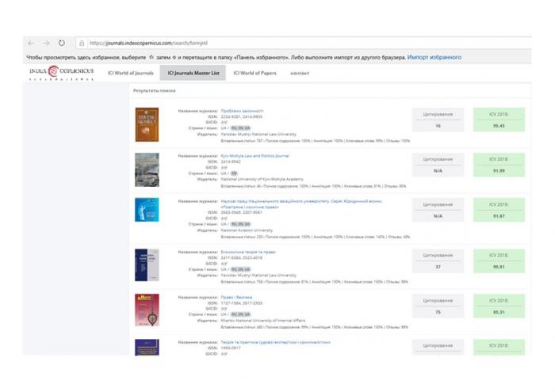Click the browser back arrow
The height and width of the screenshot is (392, 555).
[31, 44]
